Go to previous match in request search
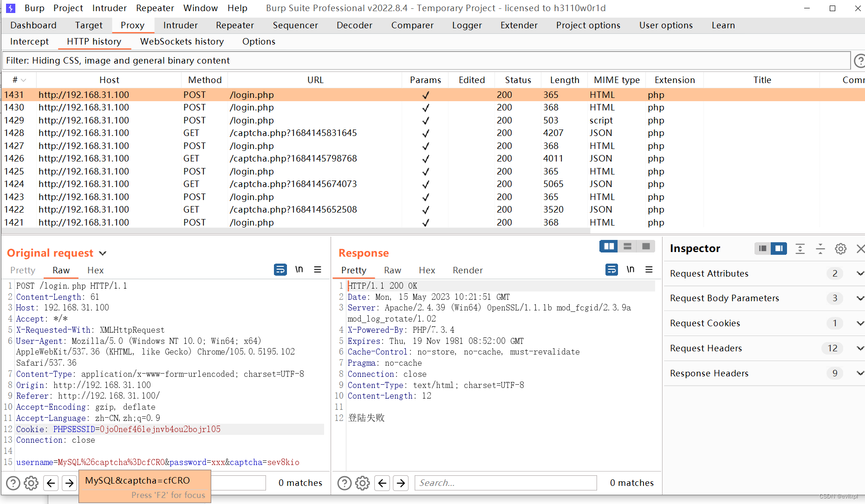 coord(51,483)
